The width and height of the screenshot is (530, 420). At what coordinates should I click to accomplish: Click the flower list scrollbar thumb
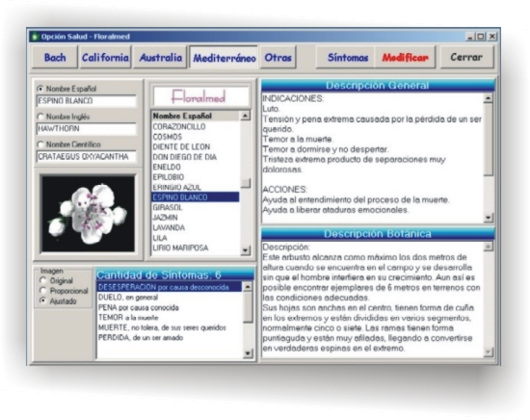246,183
